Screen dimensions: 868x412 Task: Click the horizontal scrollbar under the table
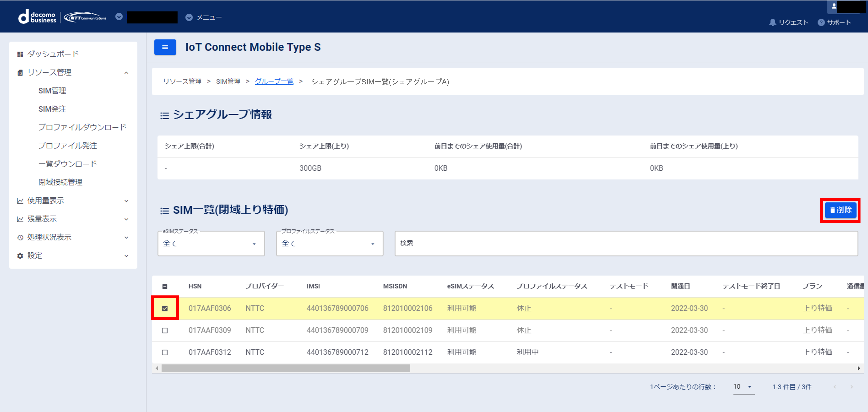coord(285,368)
